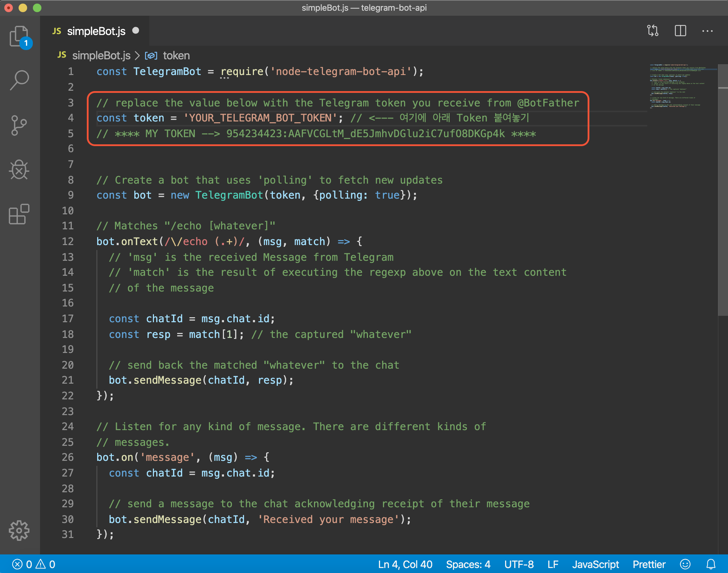Click the errors count in status bar

[x=22, y=564]
